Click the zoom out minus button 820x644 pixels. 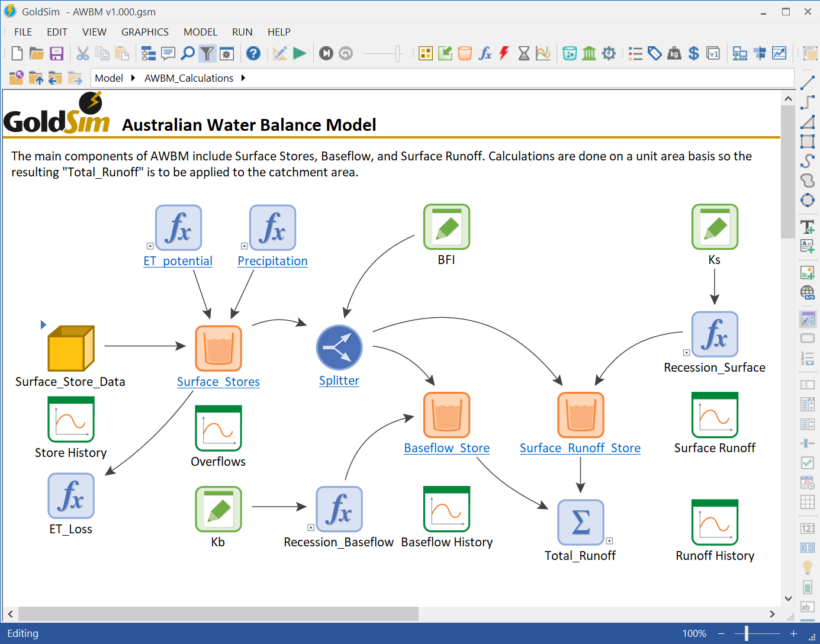[x=722, y=633]
